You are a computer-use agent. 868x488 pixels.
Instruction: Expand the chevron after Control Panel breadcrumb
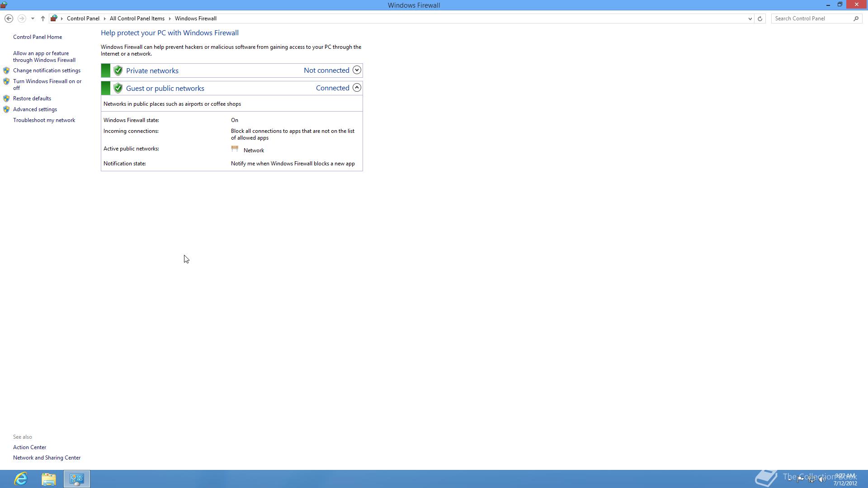[x=104, y=19]
